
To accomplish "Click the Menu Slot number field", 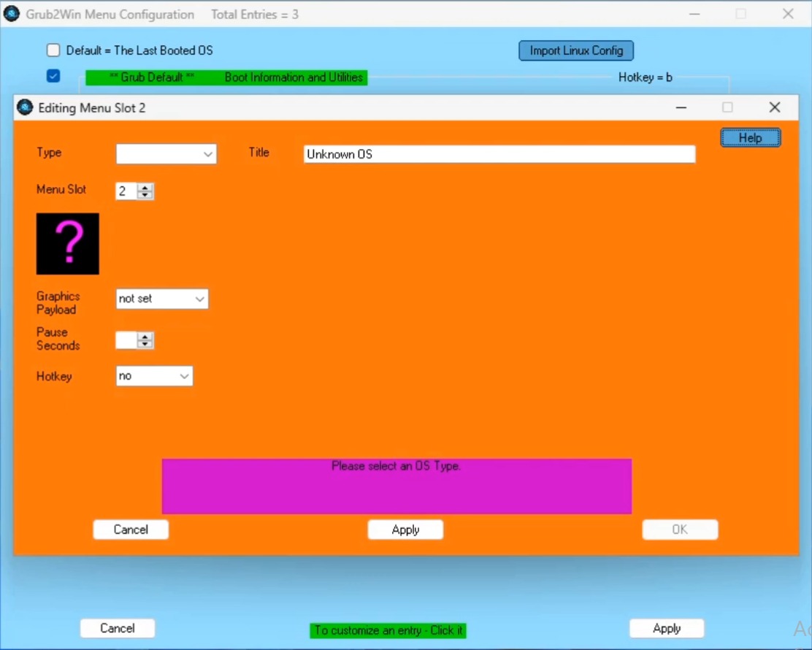I will coord(126,191).
